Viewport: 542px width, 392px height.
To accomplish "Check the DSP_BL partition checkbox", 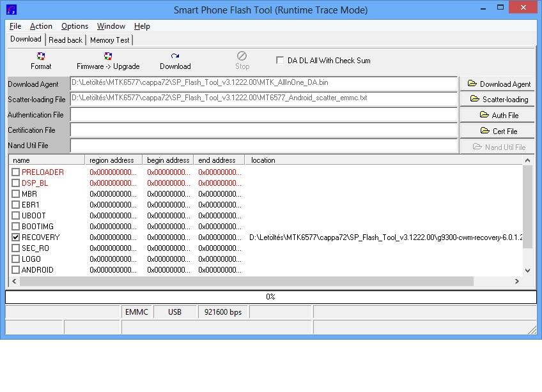I will coord(15,183).
